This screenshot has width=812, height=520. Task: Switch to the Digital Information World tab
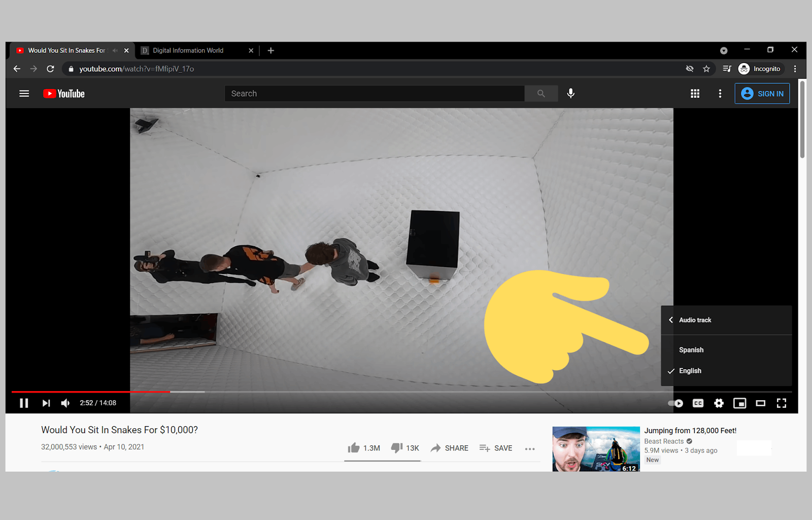(x=188, y=50)
